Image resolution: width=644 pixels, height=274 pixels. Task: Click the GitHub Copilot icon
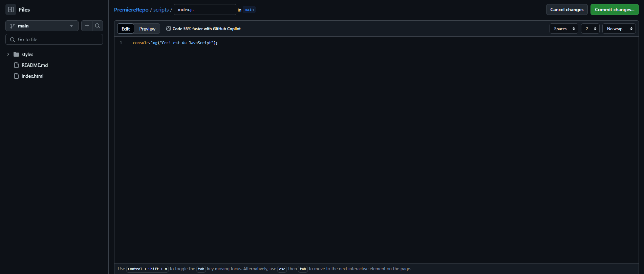point(168,29)
